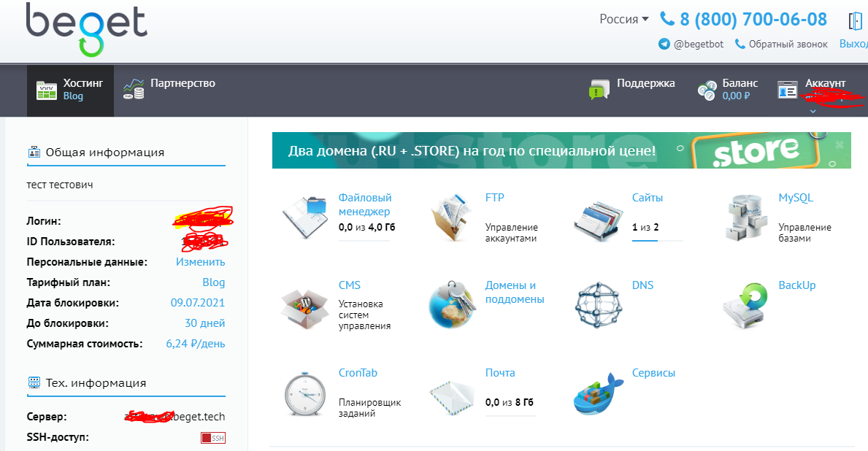The image size is (868, 451).
Task: Click the Планировщик заданий description
Action: pyautogui.click(x=370, y=408)
